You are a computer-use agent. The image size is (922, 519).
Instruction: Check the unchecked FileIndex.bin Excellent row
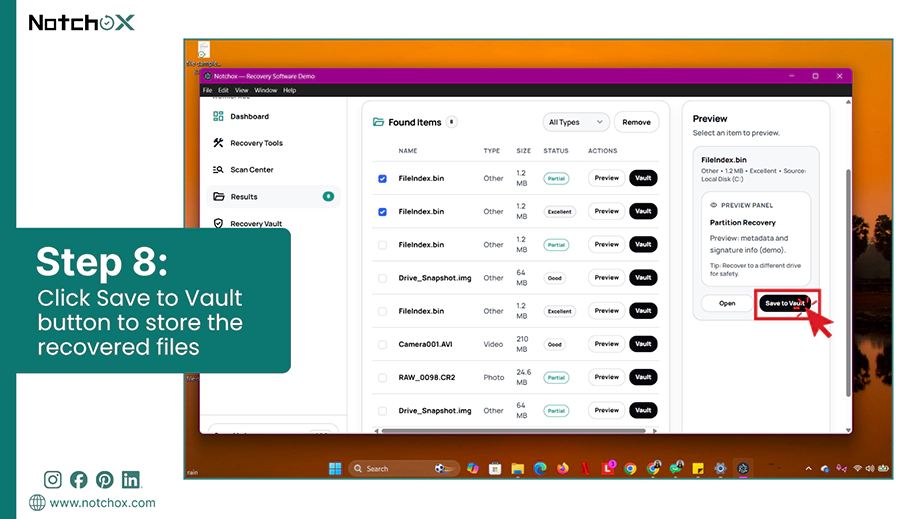[382, 312]
